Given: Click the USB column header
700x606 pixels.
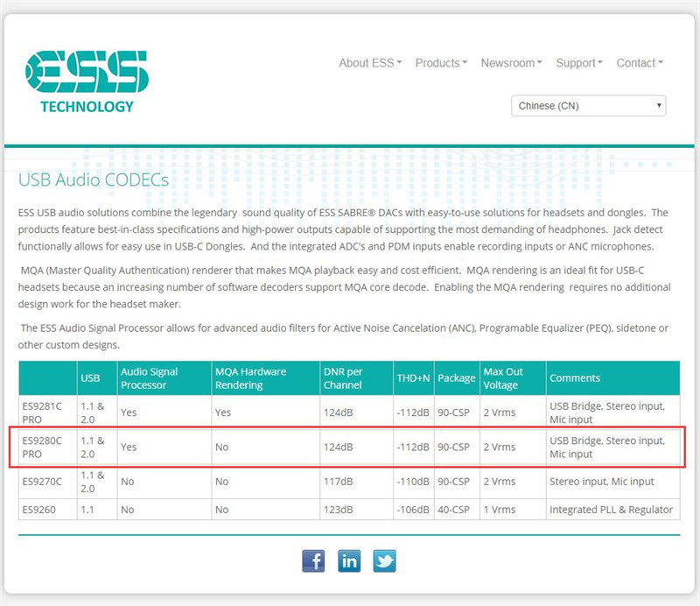Looking at the screenshot, I should pos(90,378).
